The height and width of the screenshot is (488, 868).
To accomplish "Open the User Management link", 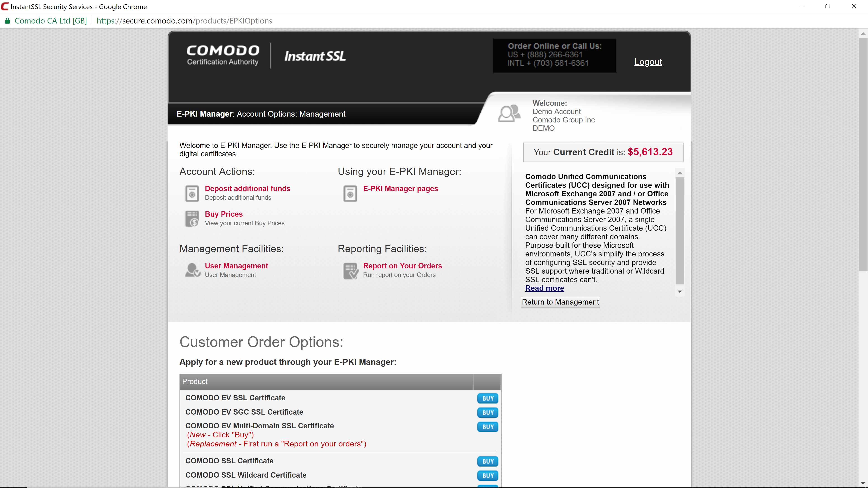I will pos(236,266).
